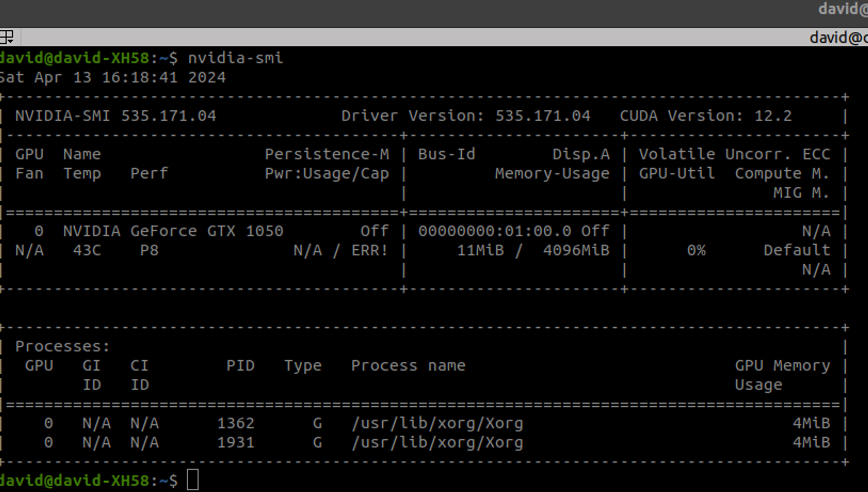This screenshot has height=492, width=868.
Task: Click the bus ID 00000000:01:00.0
Action: pos(495,231)
